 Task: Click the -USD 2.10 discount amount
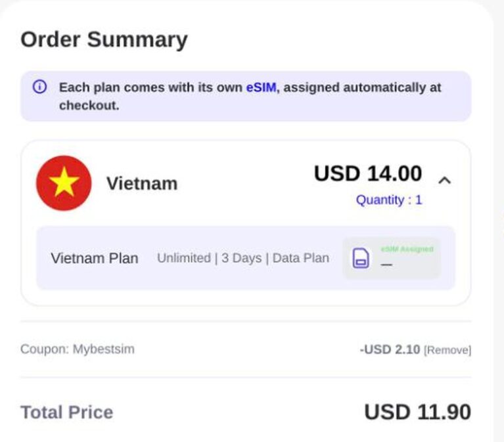[x=390, y=349]
